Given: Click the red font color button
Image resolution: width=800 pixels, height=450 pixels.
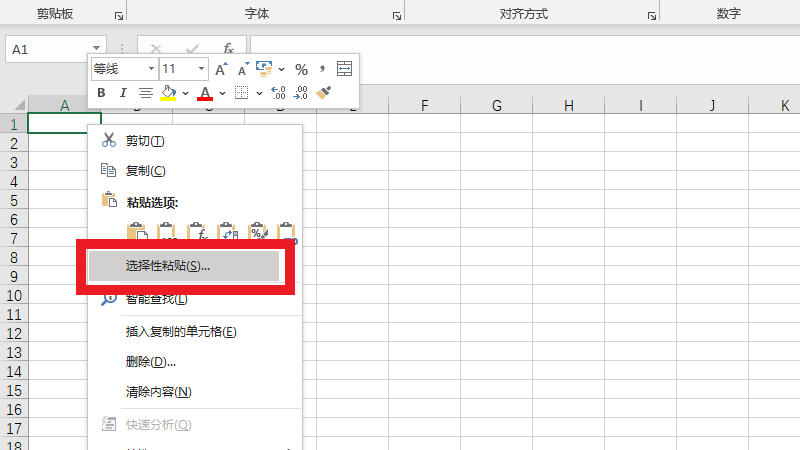Looking at the screenshot, I should tap(205, 93).
